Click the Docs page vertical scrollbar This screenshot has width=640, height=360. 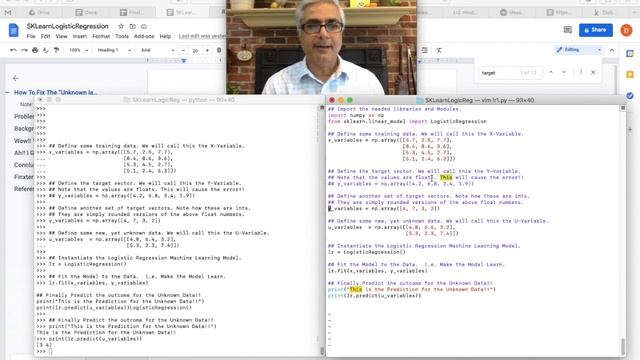click(x=616, y=82)
